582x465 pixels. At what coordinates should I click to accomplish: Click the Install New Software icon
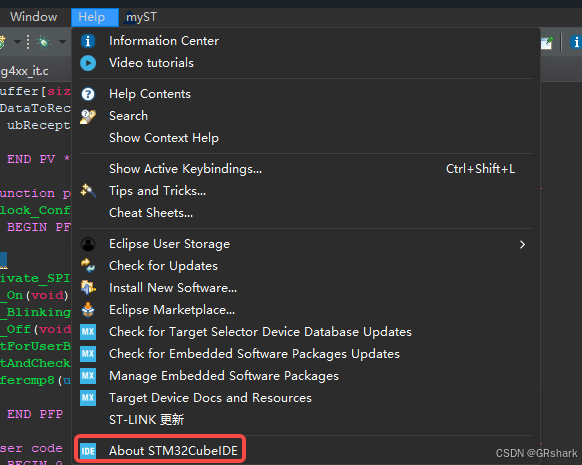point(88,288)
